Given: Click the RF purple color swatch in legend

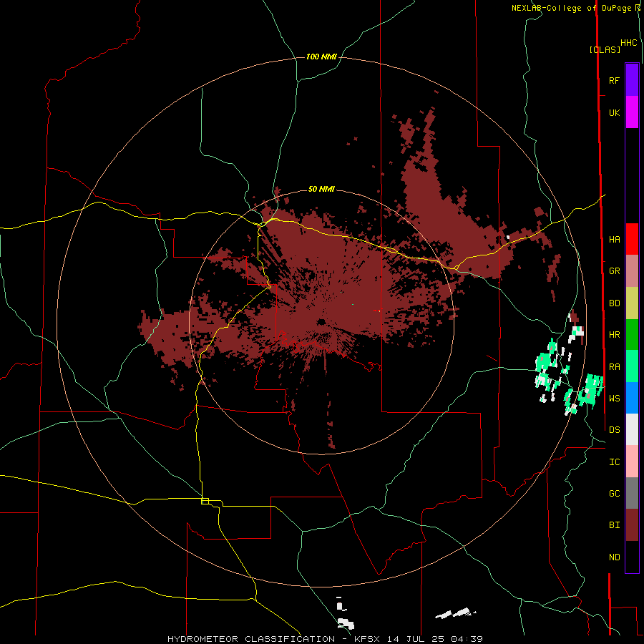Looking at the screenshot, I should [x=632, y=80].
